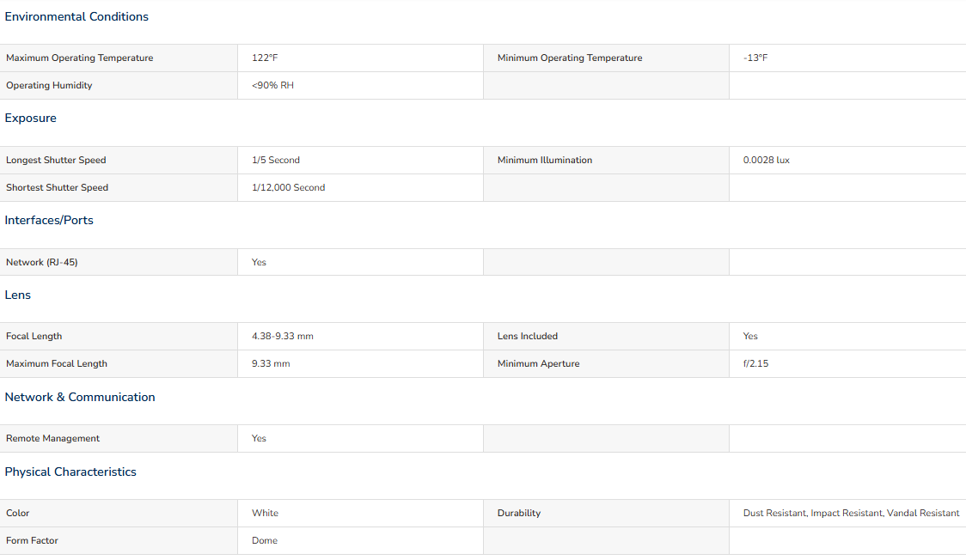The width and height of the screenshot is (966, 560).
Task: Click the Operating Humidity row label
Action: tap(49, 85)
